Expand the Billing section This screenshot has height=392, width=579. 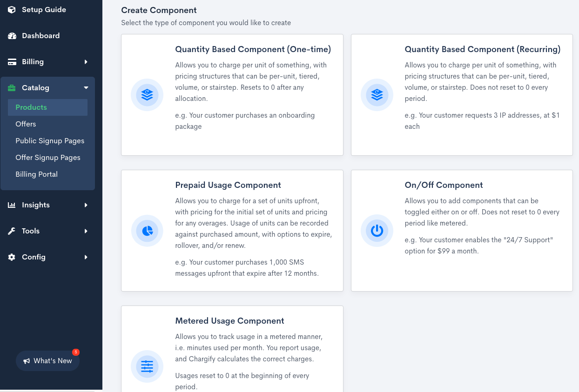pos(48,61)
